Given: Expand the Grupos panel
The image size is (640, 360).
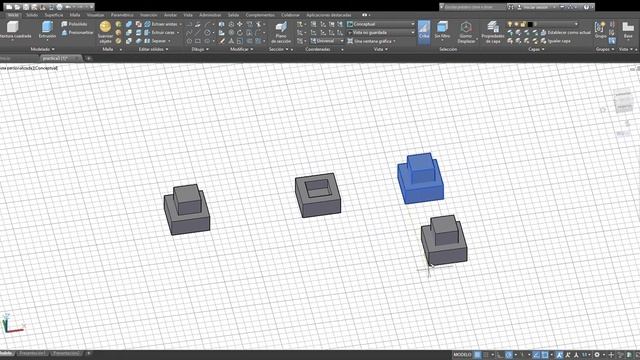Looking at the screenshot, I should [604, 49].
